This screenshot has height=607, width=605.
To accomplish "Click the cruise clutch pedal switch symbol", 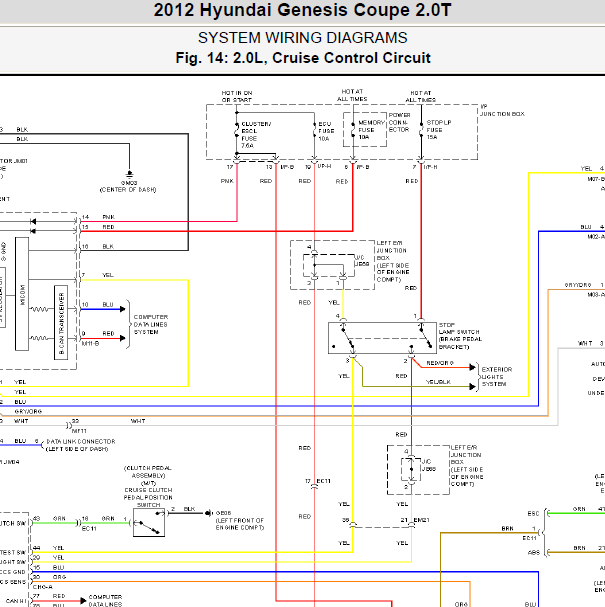I will pyautogui.click(x=149, y=523).
